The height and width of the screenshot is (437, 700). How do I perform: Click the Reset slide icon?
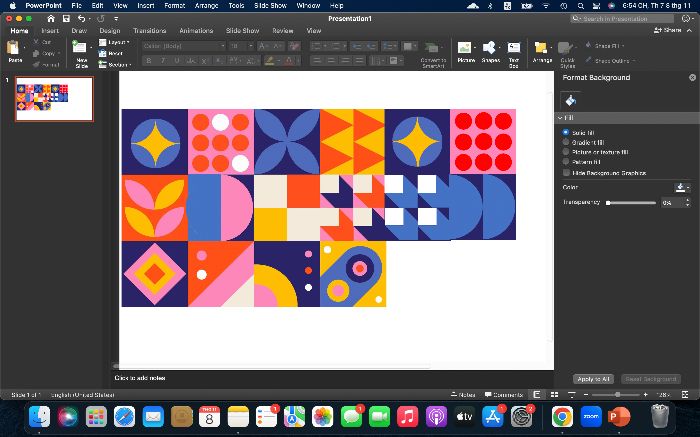pos(103,53)
